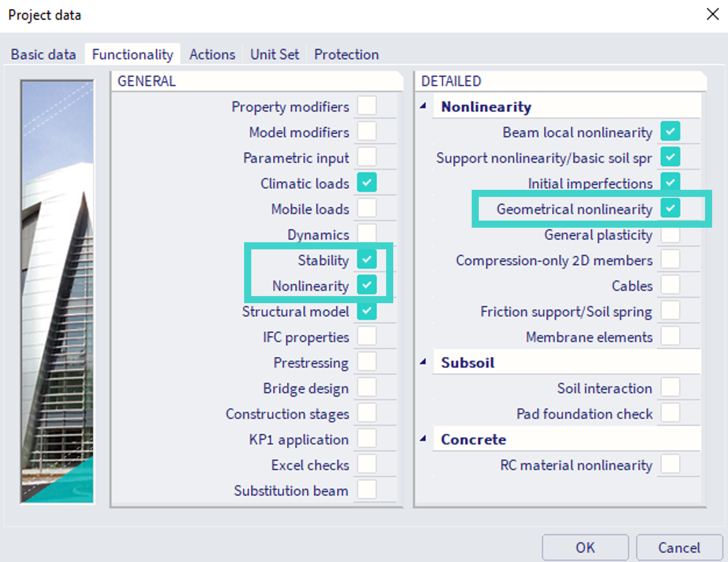This screenshot has height=562, width=728.
Task: Enable the Property modifiers checkbox
Action: pos(367,106)
